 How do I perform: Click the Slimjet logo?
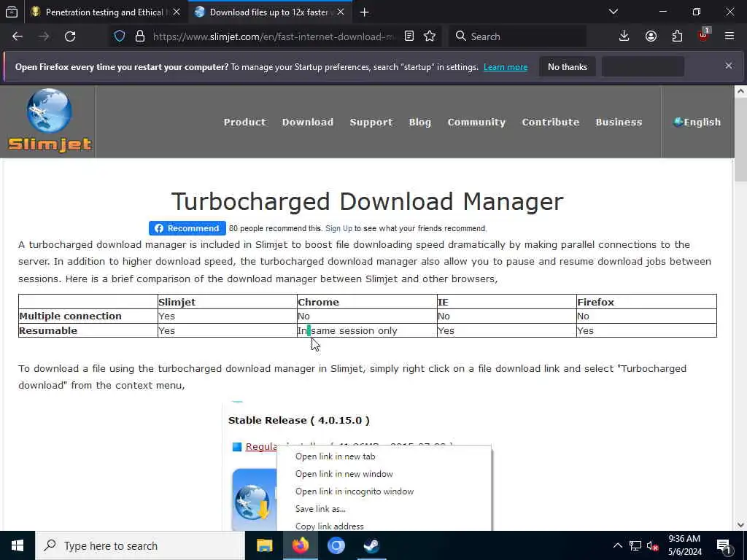tap(50, 121)
